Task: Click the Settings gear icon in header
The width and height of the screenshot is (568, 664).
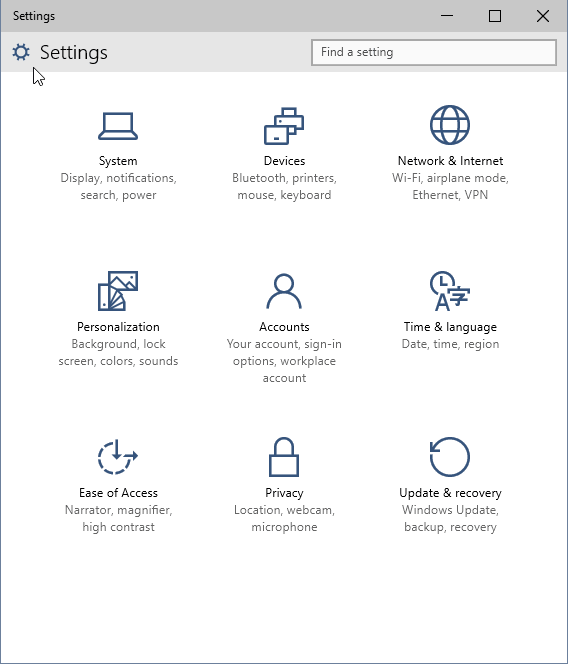Action: pyautogui.click(x=21, y=52)
